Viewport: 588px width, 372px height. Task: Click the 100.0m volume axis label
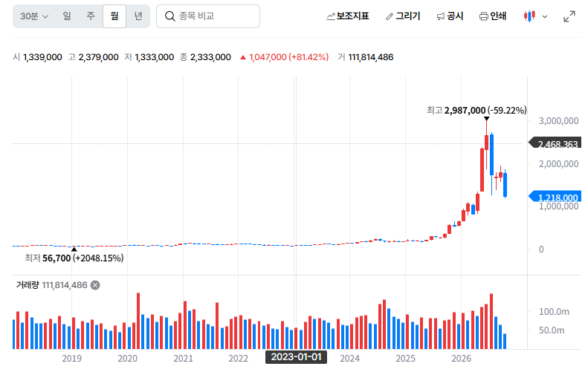(554, 312)
